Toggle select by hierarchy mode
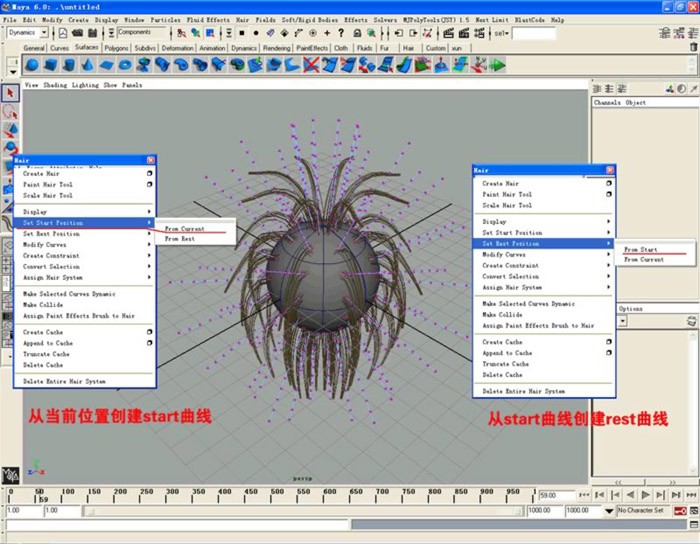The height and width of the screenshot is (544, 700). [181, 33]
